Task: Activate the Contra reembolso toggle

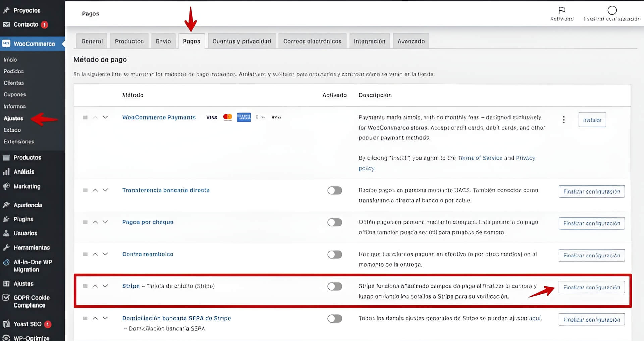Action: 334,254
